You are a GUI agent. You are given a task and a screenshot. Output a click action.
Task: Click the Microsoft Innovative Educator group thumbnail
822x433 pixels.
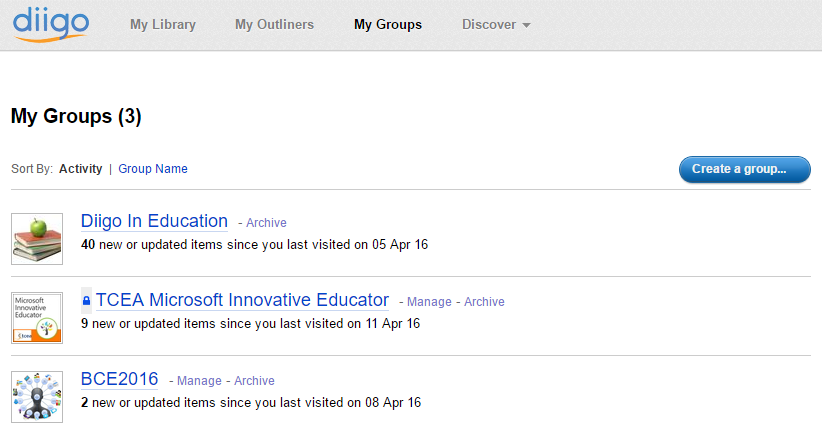point(37,318)
